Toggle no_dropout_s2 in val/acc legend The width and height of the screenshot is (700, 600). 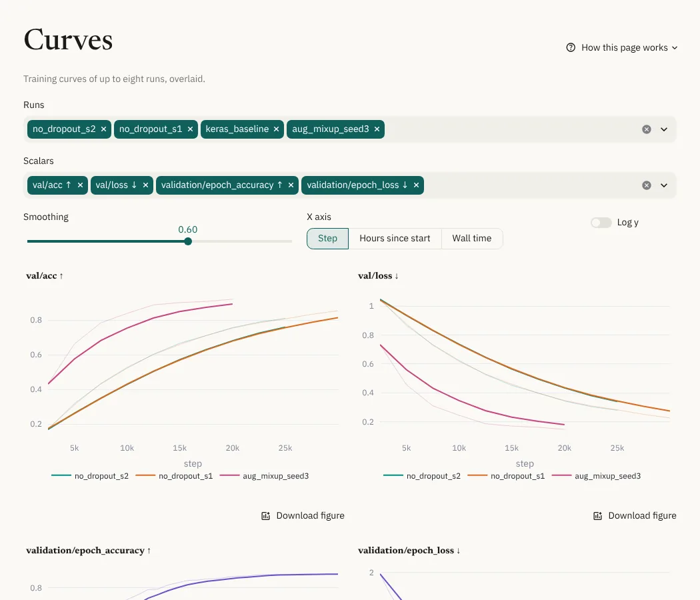[90, 477]
